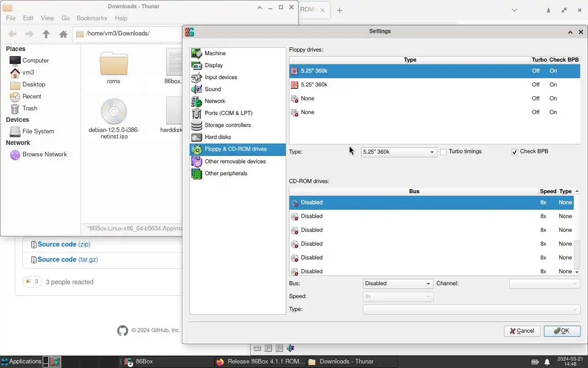
Task: Open the Source code (tar.gz) link
Action: click(68, 259)
